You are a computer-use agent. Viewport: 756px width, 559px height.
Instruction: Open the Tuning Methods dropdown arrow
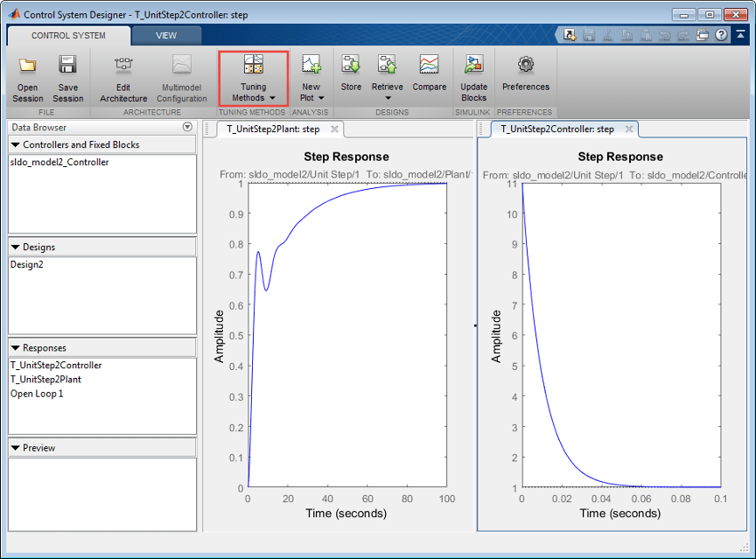(x=272, y=98)
